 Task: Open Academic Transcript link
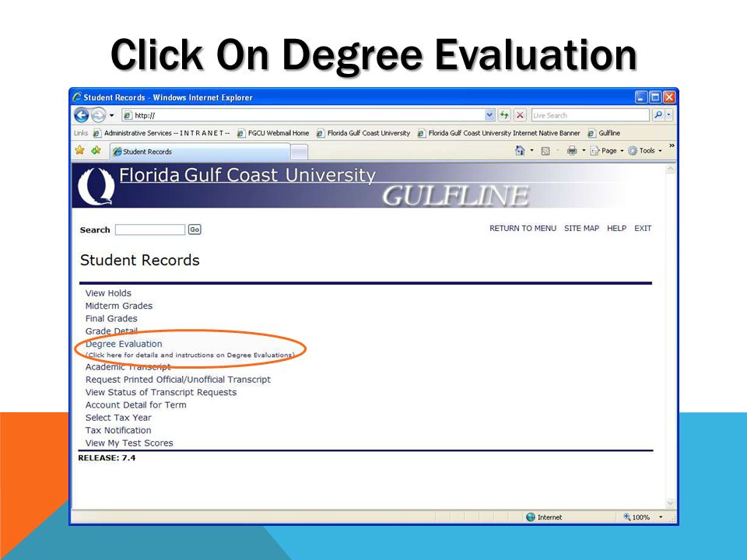click(x=128, y=366)
